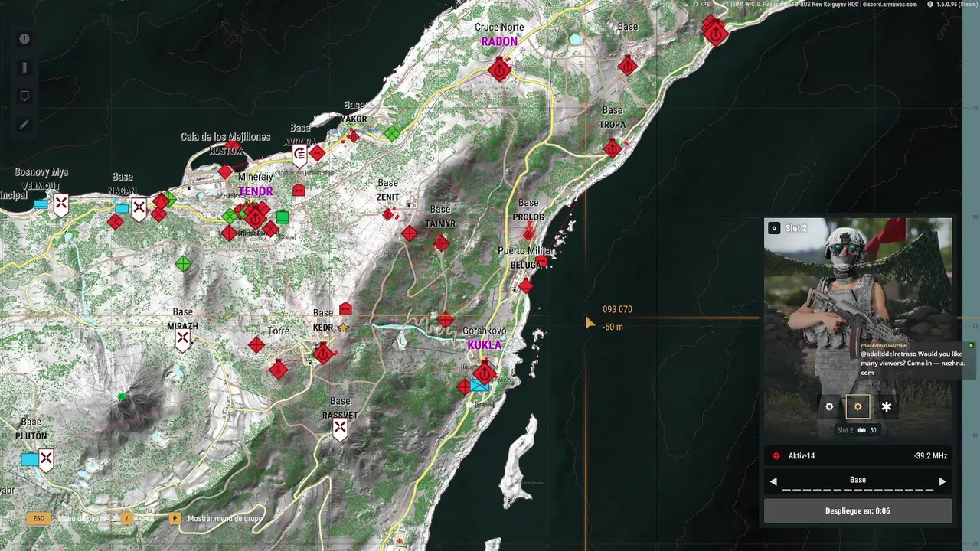
Task: Click the red marker near Torre
Action: point(256,345)
